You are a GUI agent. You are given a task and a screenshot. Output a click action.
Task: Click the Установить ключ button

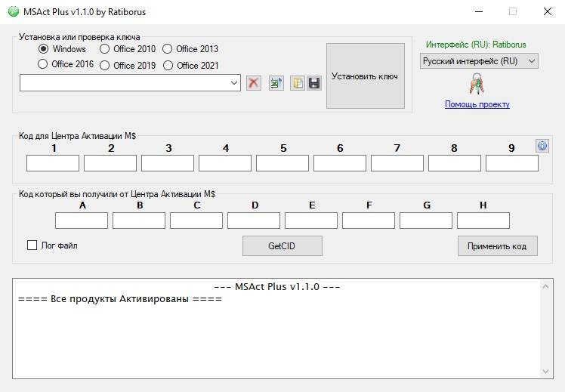pyautogui.click(x=366, y=76)
